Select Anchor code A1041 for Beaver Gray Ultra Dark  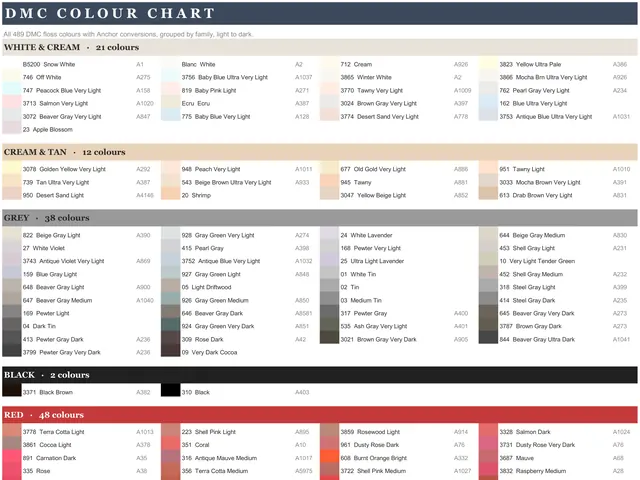[x=621, y=339]
